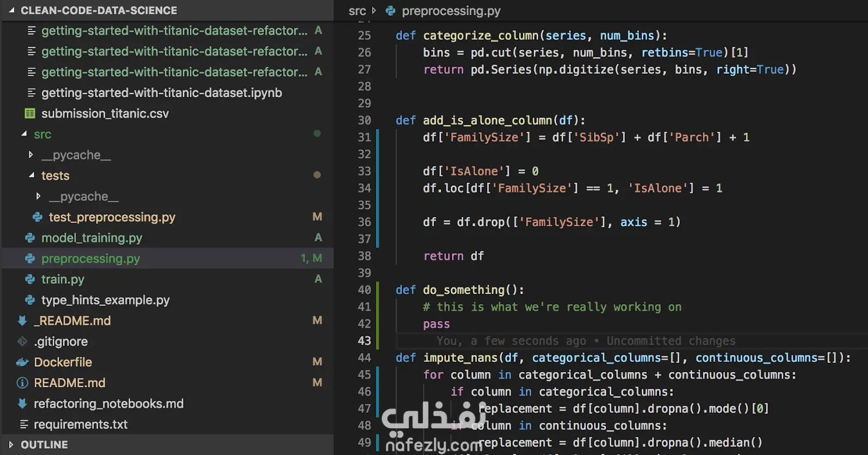Click "df['IsAlone'] = 0" on line 33

click(x=481, y=171)
